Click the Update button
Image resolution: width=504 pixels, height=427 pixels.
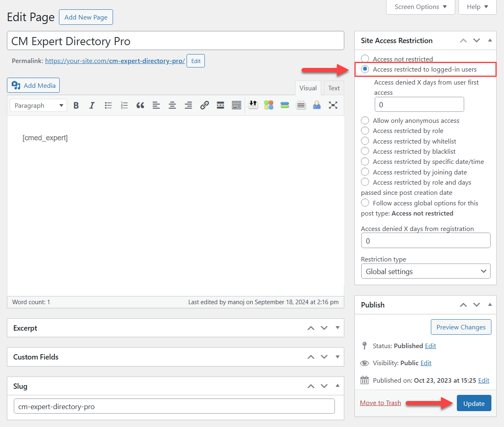pyautogui.click(x=474, y=403)
